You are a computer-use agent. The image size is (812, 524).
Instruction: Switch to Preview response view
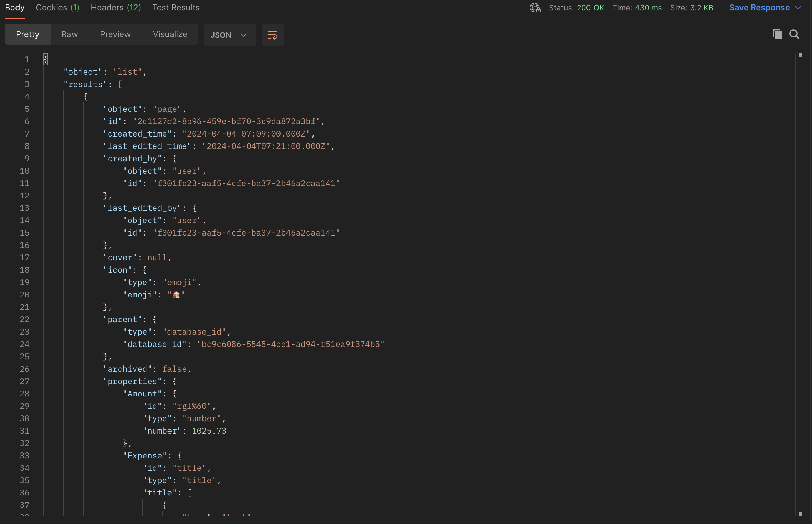point(115,34)
